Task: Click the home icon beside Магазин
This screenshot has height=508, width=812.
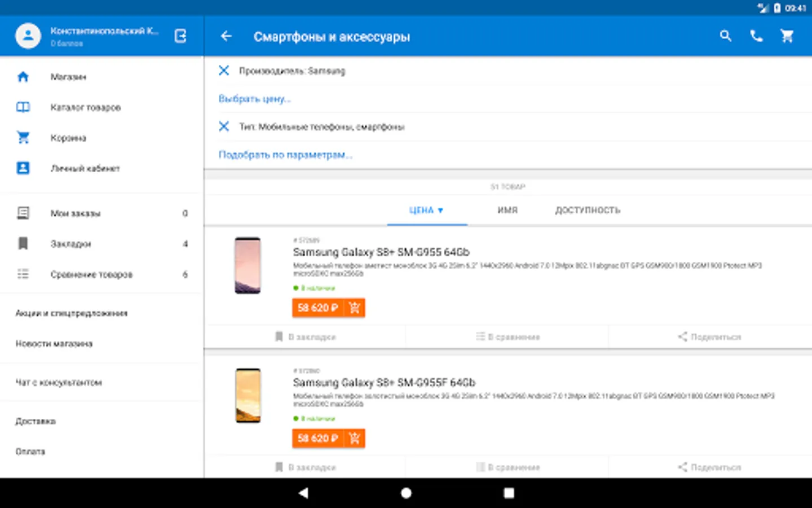Action: 23,77
